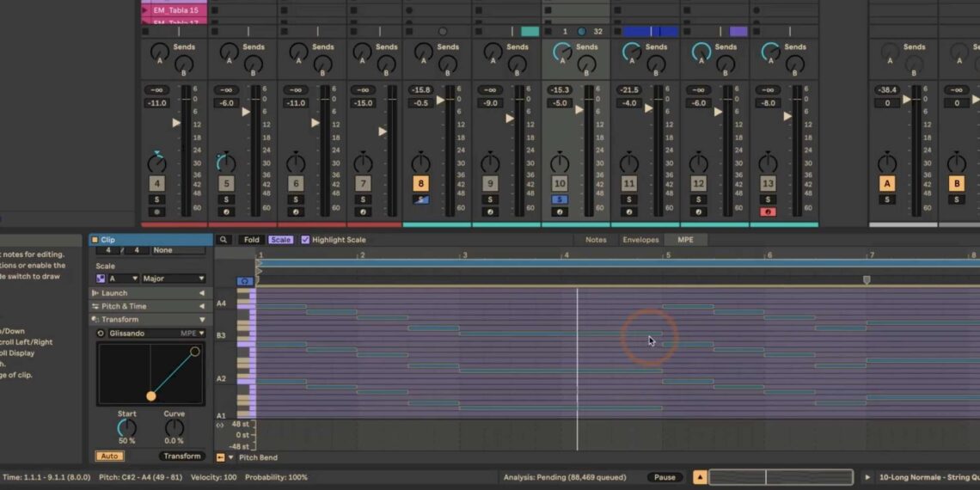Click the orange Clip panel square icon
Screen dimensions: 980x490
pos(95,240)
